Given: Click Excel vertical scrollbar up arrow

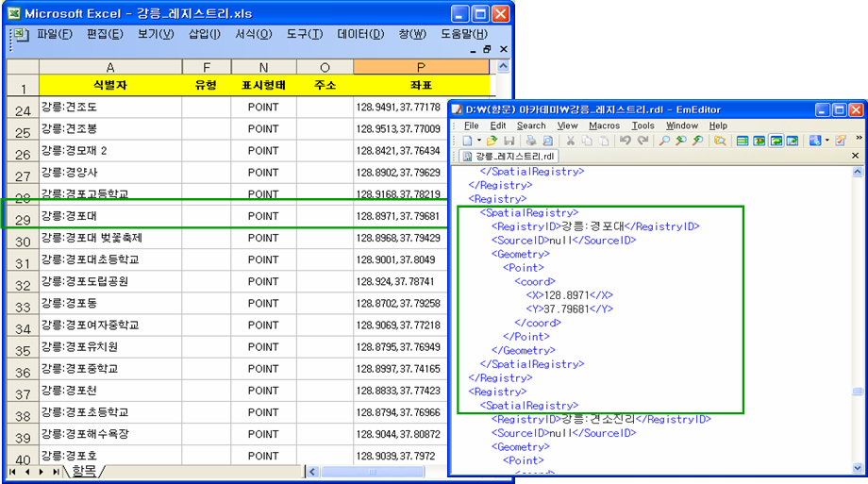Looking at the screenshot, I should click(503, 66).
